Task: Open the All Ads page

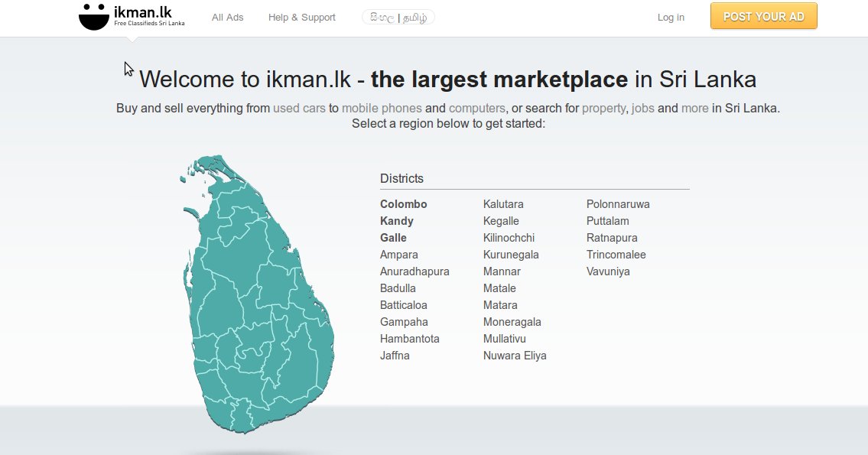Action: pos(228,17)
